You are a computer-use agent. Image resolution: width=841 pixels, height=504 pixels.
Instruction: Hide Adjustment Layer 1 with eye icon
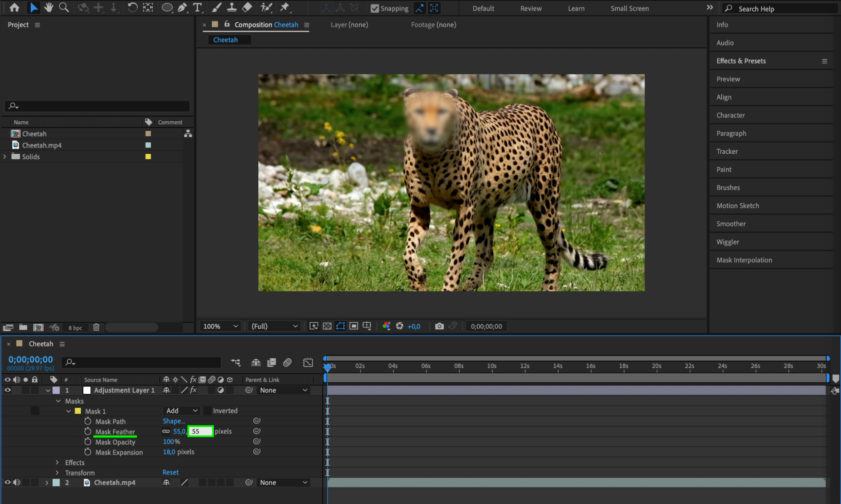click(8, 390)
